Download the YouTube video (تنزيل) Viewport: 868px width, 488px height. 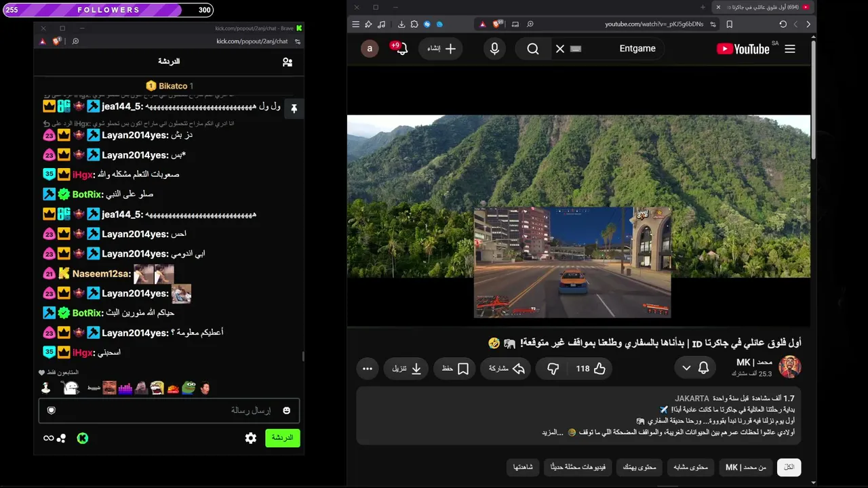(x=407, y=369)
